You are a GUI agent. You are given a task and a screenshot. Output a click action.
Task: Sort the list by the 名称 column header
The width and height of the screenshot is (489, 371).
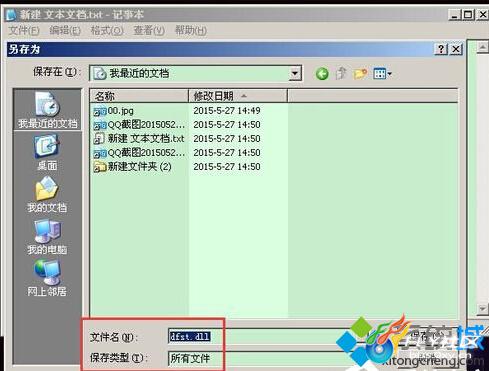point(139,96)
